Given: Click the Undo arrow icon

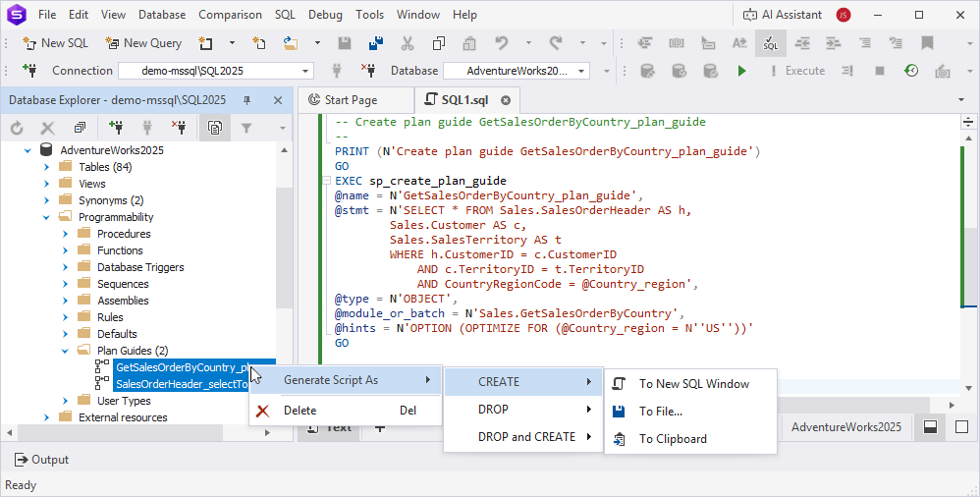Looking at the screenshot, I should tap(501, 43).
